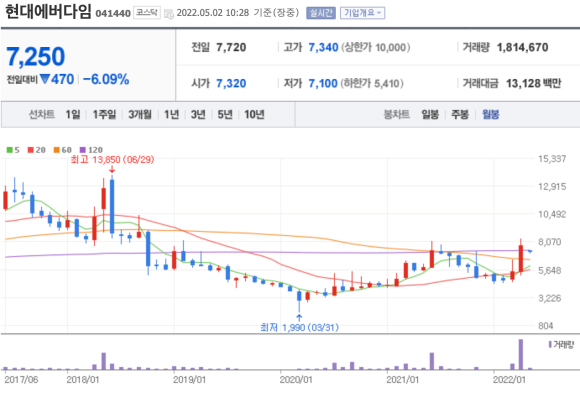Viewport: 580px width, 393px height.
Task: Switch to 일봉 candle chart
Action: point(430,114)
